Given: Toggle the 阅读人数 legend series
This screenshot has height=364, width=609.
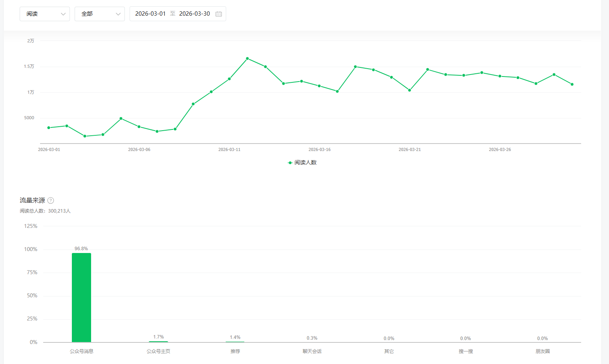Looking at the screenshot, I should click(305, 162).
